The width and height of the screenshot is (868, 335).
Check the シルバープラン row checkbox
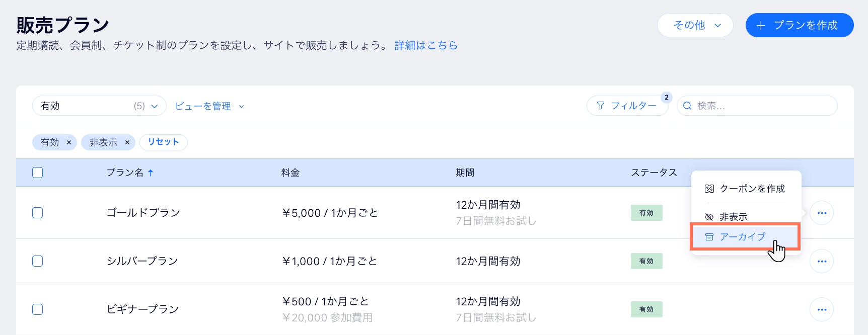38,261
